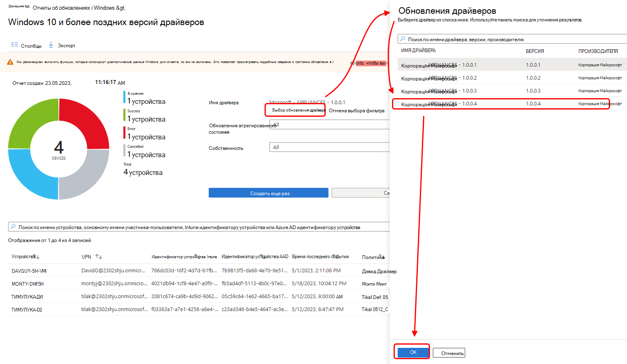Click the Политика column header
627x364 pixels.
pyautogui.click(x=373, y=257)
